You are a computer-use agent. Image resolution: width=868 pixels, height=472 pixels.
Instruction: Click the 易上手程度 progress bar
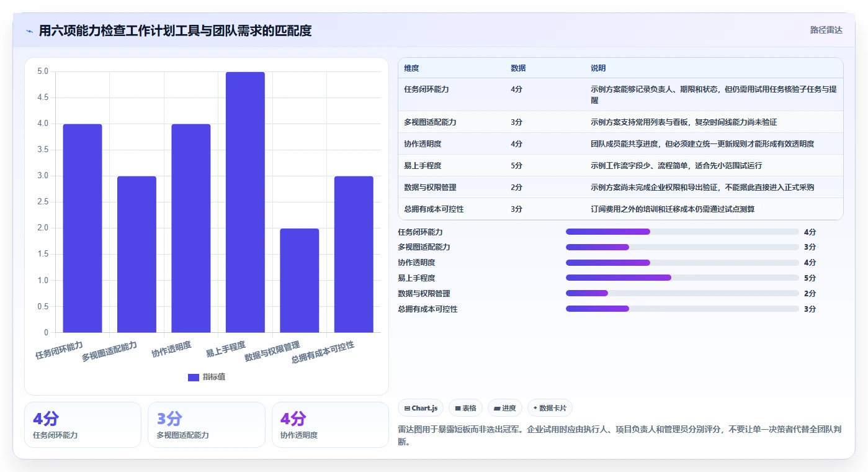tap(682, 278)
